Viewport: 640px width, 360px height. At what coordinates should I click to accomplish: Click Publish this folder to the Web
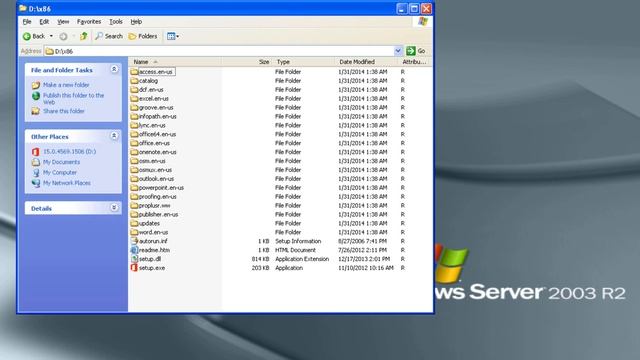tap(73, 98)
